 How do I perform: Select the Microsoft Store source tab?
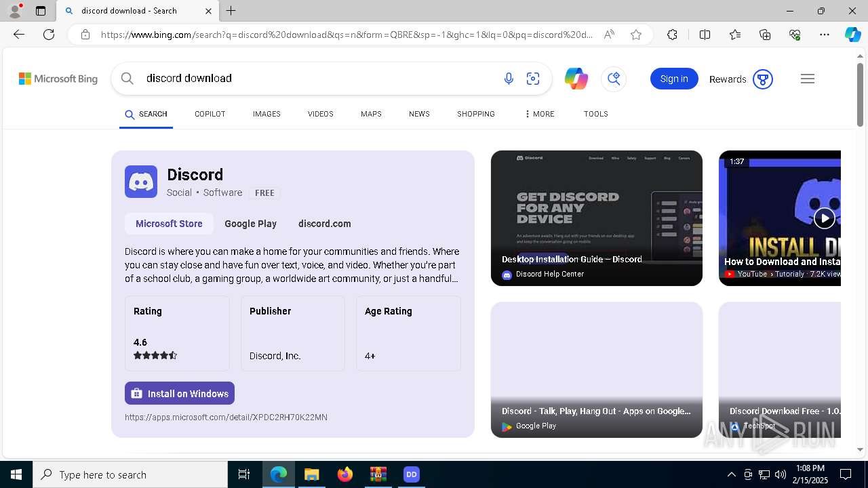coord(169,224)
